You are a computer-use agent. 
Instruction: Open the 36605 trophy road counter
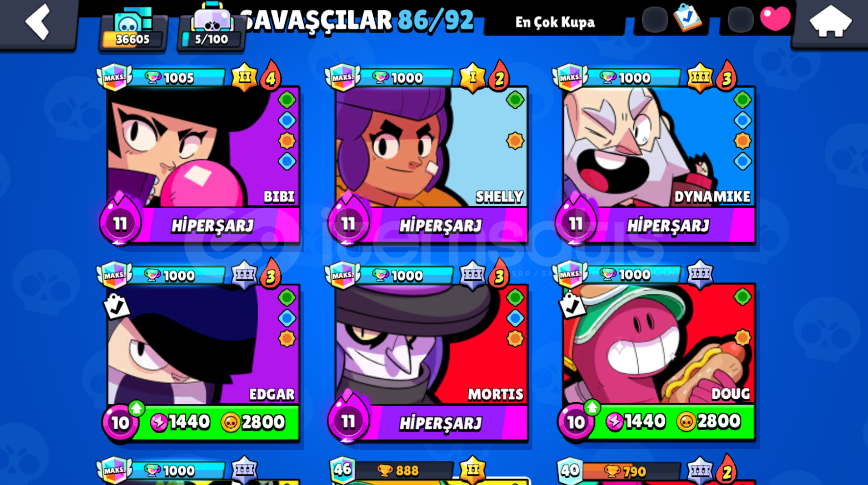tap(132, 29)
